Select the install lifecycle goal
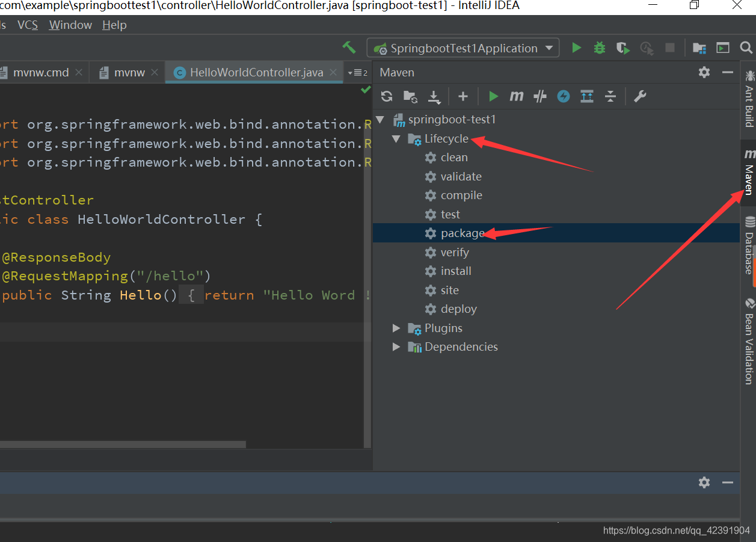The image size is (756, 542). click(x=456, y=271)
